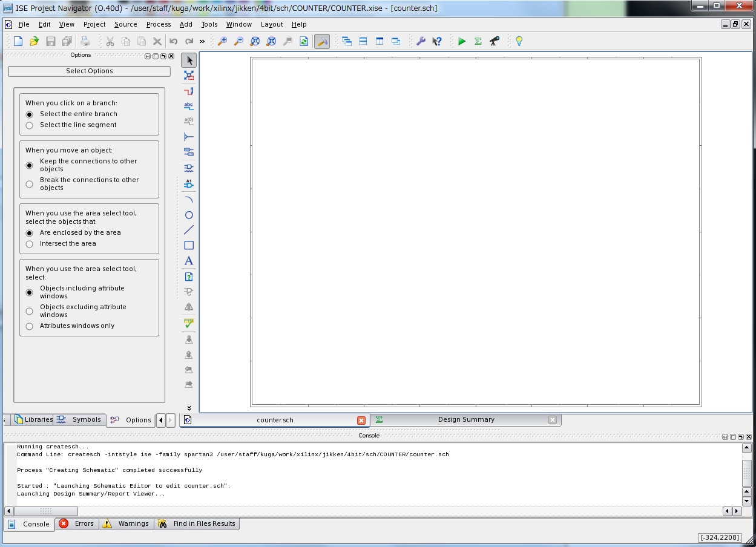
Task: Select the Add Wire tool
Action: pos(189,91)
